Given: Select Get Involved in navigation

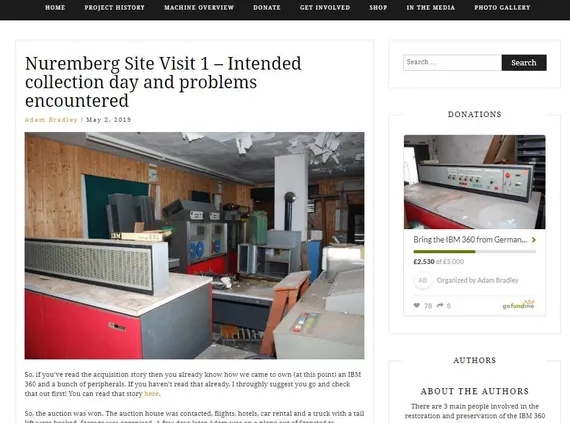Looking at the screenshot, I should 325,8.
